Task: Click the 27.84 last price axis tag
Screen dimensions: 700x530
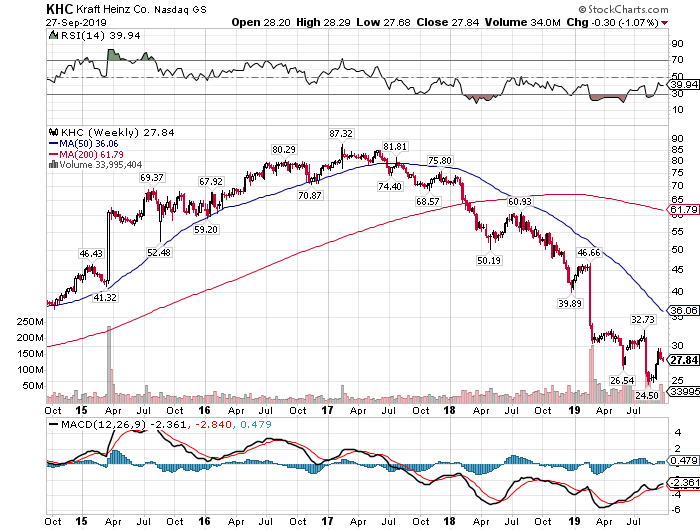Action: [x=684, y=360]
